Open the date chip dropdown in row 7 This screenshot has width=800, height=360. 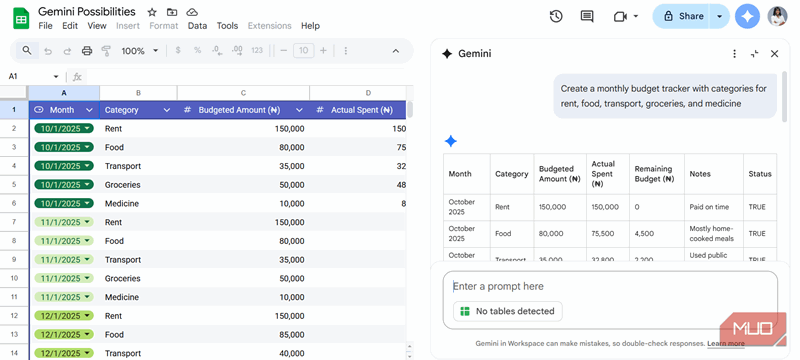[x=87, y=222]
